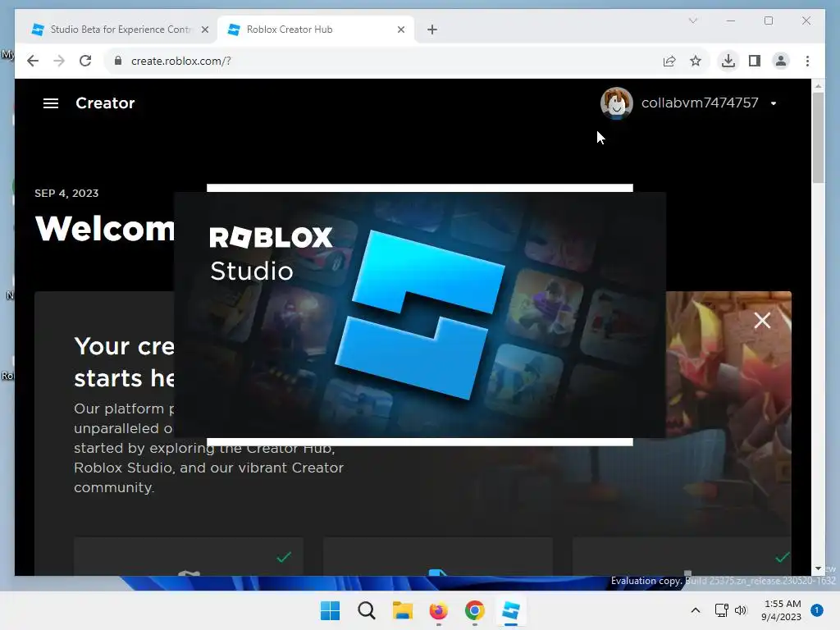
Task: Open the notification badge showing 1
Action: [x=817, y=610]
